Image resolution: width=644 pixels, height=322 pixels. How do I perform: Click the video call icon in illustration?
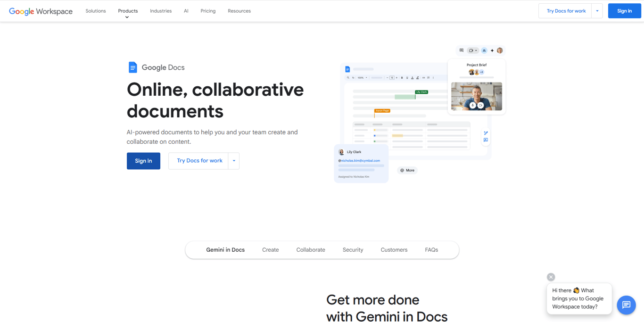click(x=472, y=50)
